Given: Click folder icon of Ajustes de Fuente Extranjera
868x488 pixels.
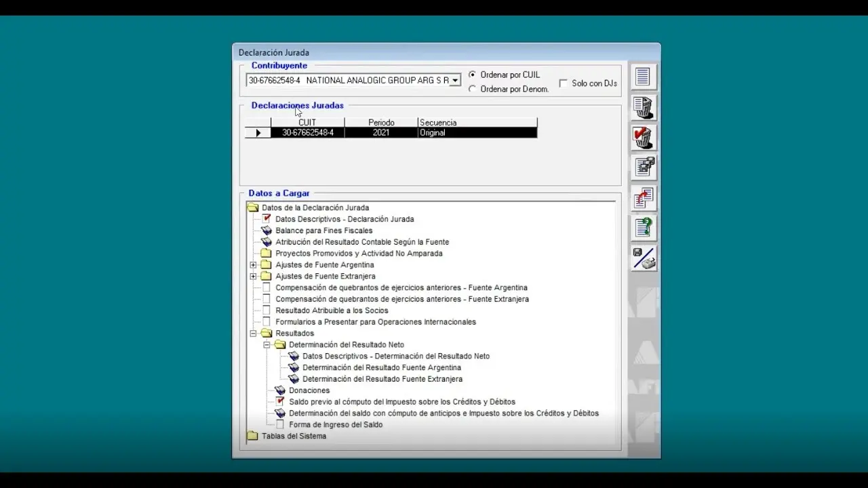Looking at the screenshot, I should [267, 277].
